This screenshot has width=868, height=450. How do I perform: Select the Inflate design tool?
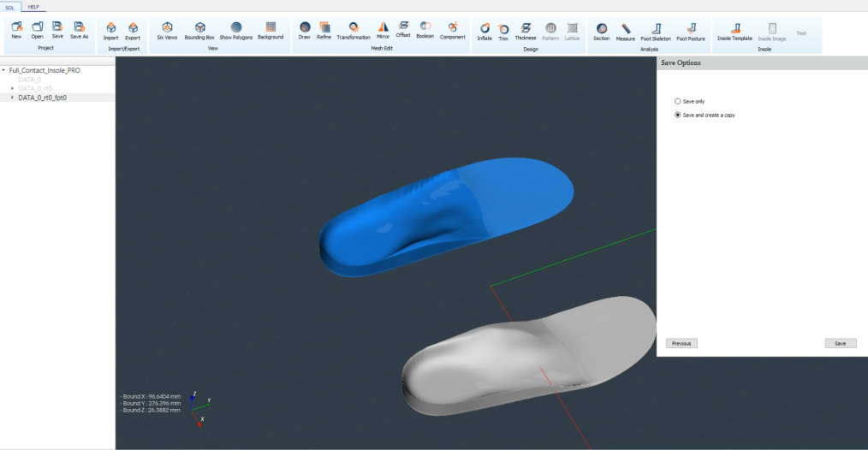click(485, 29)
